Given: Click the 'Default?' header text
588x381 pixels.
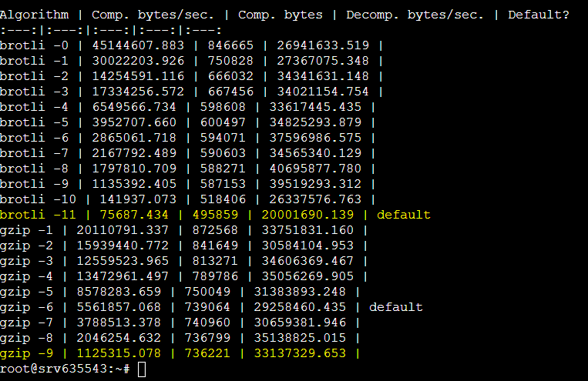Looking at the screenshot, I should (539, 15).
